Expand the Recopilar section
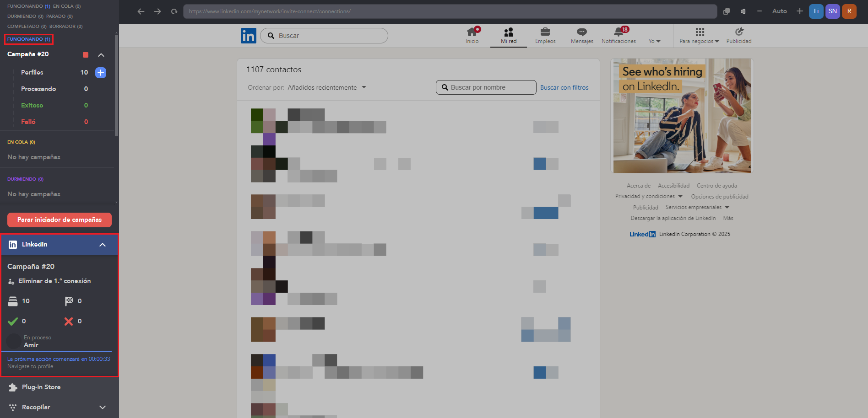868x418 pixels. 103,407
